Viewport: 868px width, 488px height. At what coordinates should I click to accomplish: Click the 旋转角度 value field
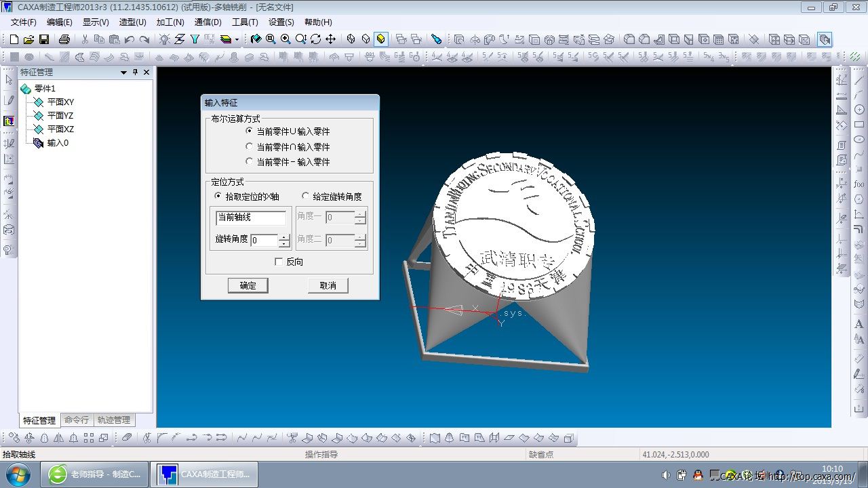(264, 240)
